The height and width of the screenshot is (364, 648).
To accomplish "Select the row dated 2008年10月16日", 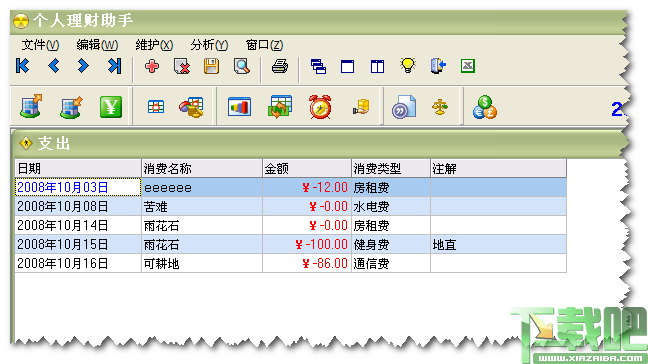I will [291, 263].
